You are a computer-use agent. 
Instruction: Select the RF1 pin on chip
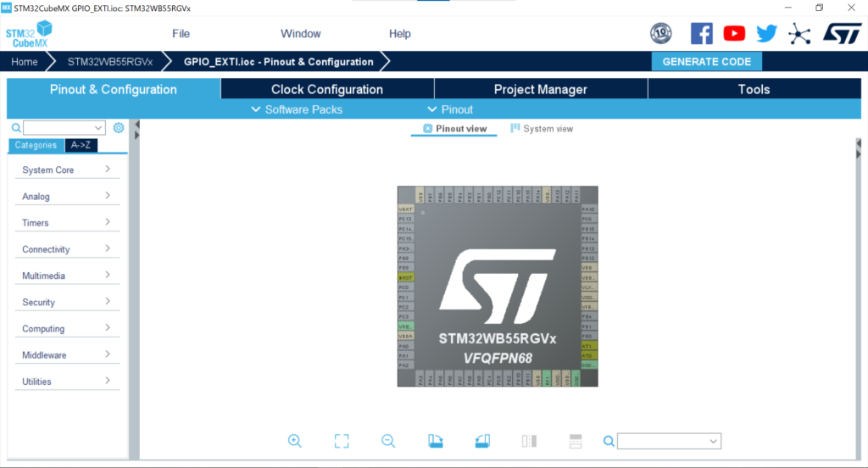tap(547, 378)
